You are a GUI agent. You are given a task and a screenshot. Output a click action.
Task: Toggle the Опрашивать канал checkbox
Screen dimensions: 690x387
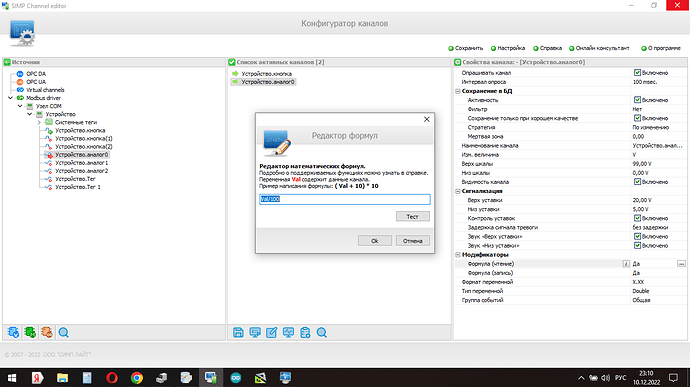tap(637, 73)
